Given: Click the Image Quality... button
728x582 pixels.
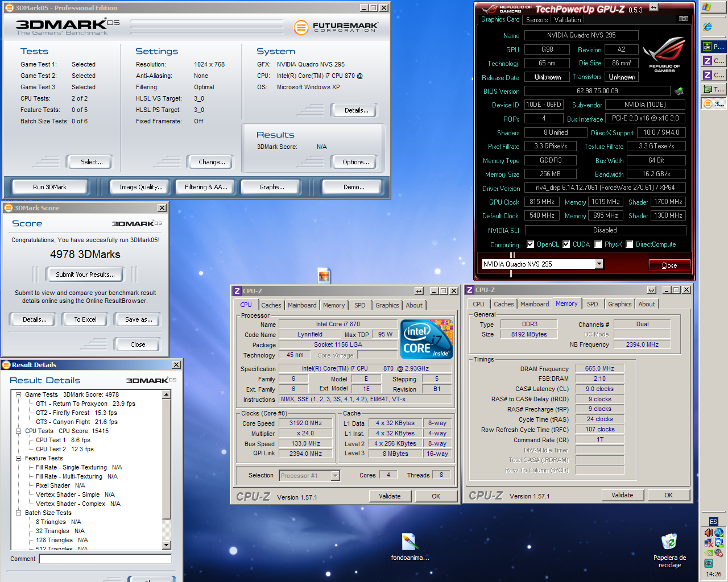Looking at the screenshot, I should tap(141, 187).
